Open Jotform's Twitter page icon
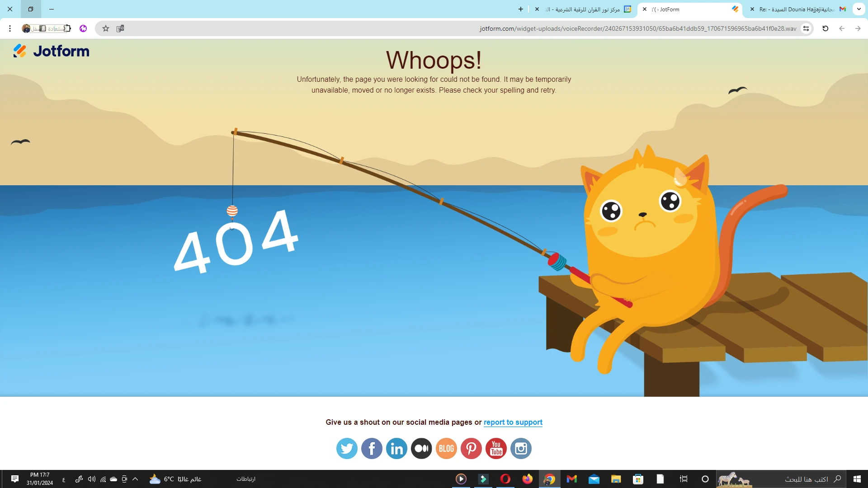Screen dimensions: 868x488 [347, 449]
